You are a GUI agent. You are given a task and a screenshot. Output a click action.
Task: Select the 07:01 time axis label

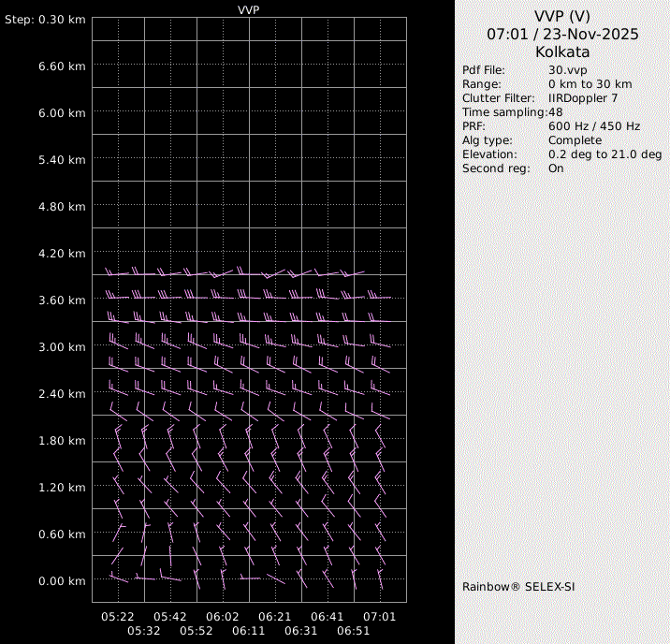coord(380,617)
